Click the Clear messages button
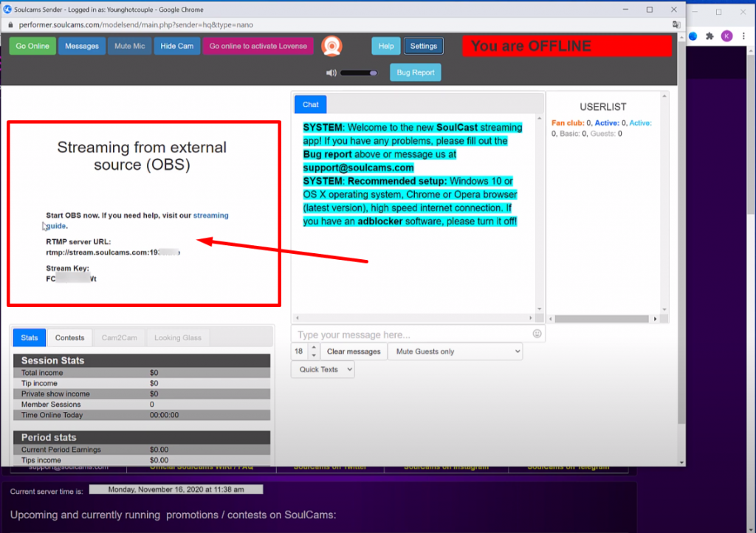Viewport: 756px width, 533px height. [354, 351]
